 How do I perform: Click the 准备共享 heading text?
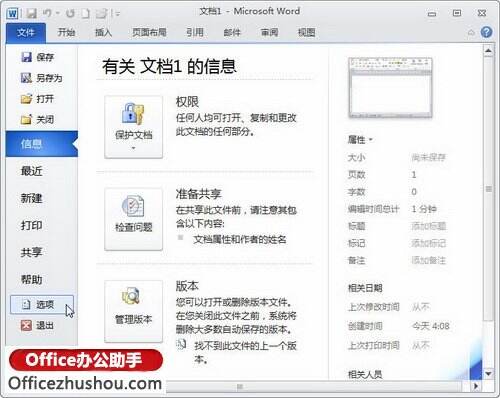tap(198, 194)
